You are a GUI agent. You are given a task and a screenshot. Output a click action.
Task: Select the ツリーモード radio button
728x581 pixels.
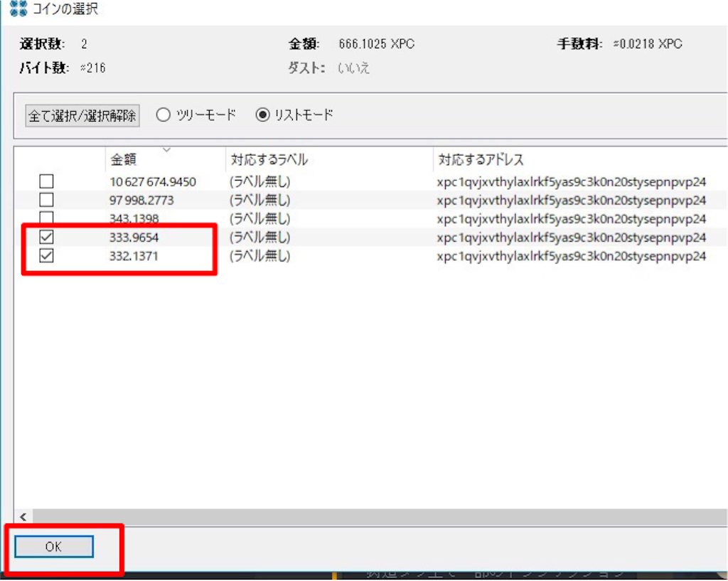click(x=163, y=114)
